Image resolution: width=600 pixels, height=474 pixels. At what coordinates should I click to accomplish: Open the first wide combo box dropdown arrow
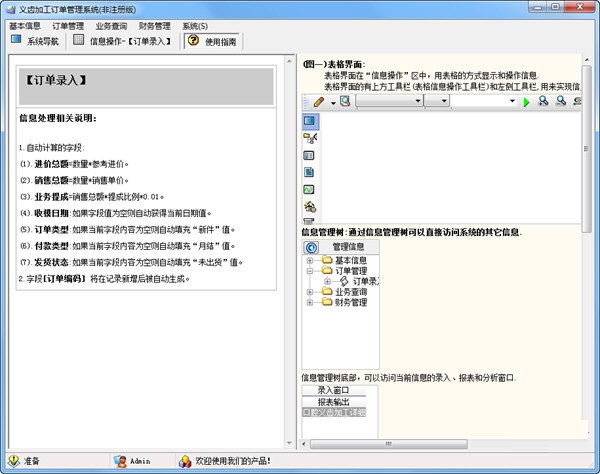coord(418,101)
